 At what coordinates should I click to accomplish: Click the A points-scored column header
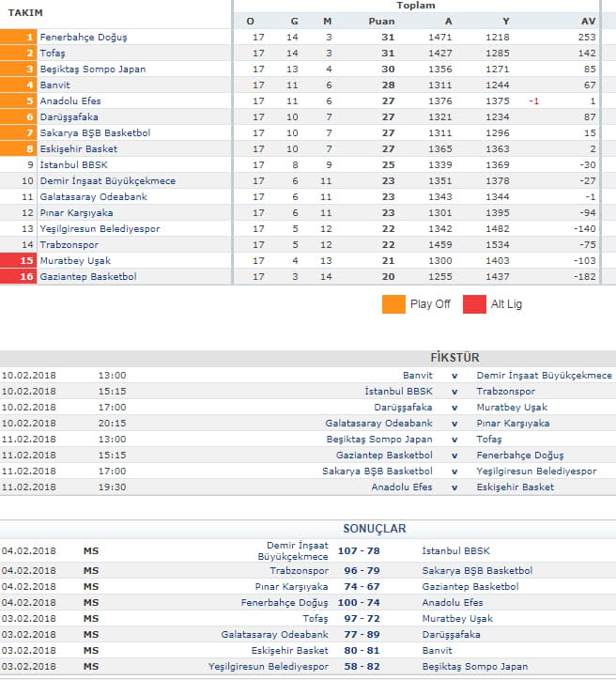click(448, 22)
